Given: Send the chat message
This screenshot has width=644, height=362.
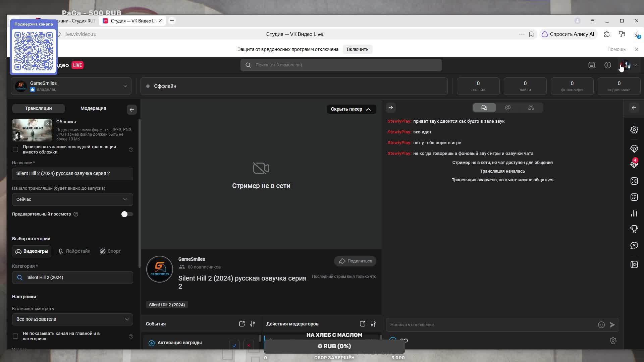Looking at the screenshot, I should tap(612, 325).
